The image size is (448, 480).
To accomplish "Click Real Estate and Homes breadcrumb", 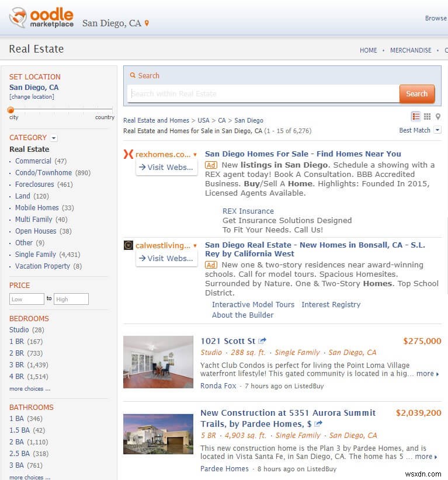I will click(156, 120).
